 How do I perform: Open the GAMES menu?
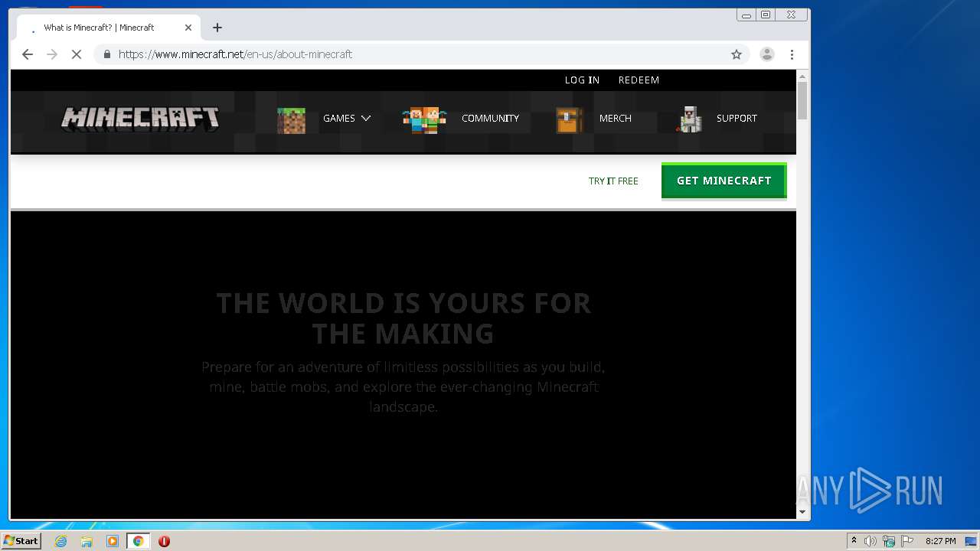click(338, 119)
